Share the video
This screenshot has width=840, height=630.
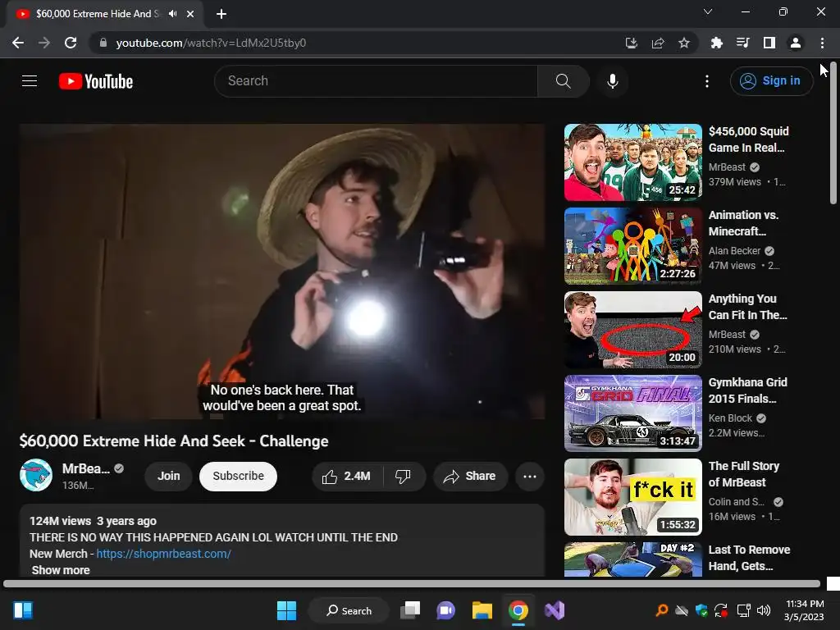tap(470, 477)
